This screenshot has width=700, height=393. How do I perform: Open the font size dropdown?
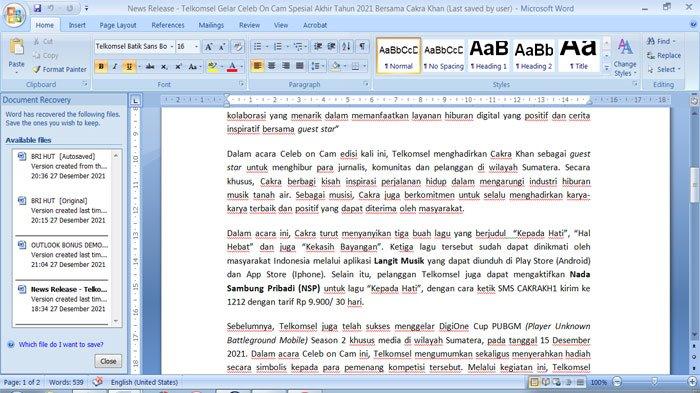196,46
